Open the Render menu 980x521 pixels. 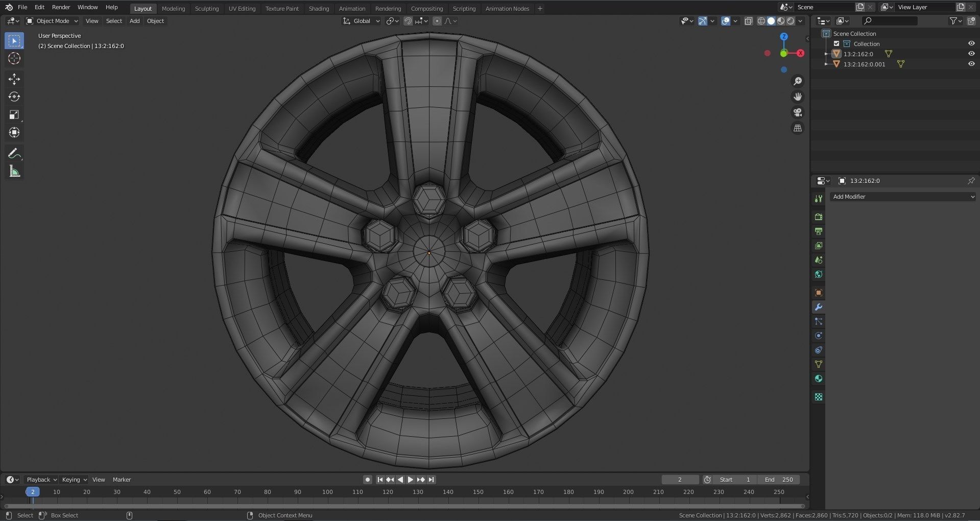click(61, 7)
